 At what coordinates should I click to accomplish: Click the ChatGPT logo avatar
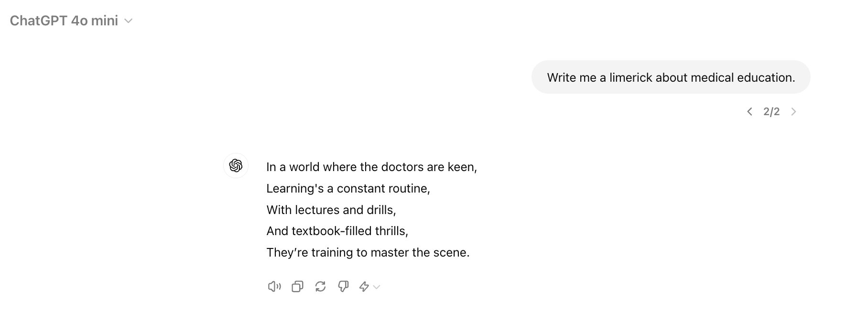click(236, 166)
